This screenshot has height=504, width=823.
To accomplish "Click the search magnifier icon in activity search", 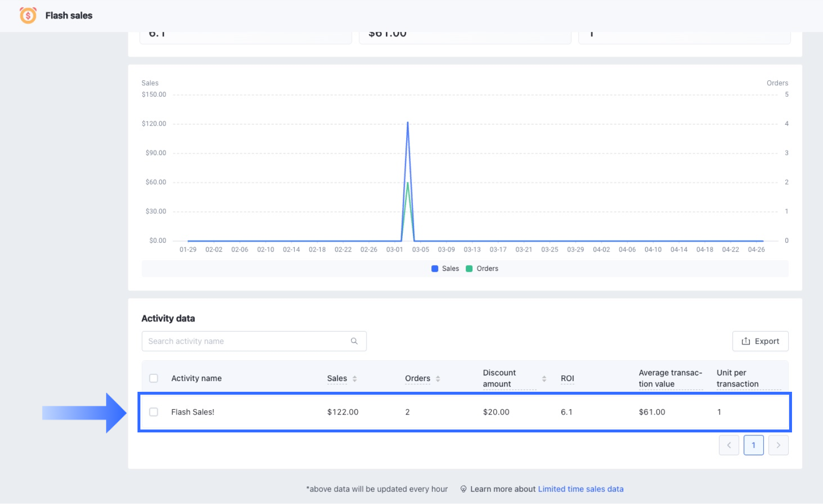I will point(354,341).
